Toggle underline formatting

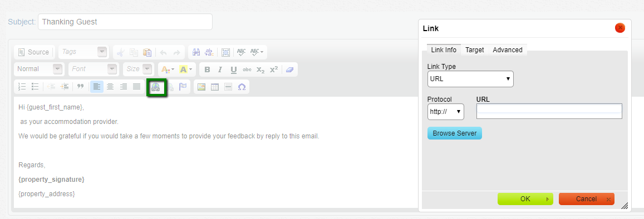pyautogui.click(x=233, y=69)
